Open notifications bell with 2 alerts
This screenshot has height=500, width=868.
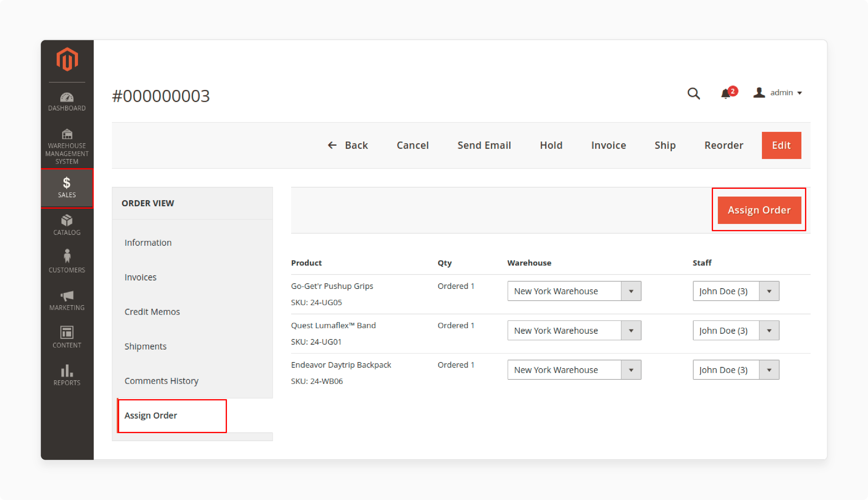729,93
